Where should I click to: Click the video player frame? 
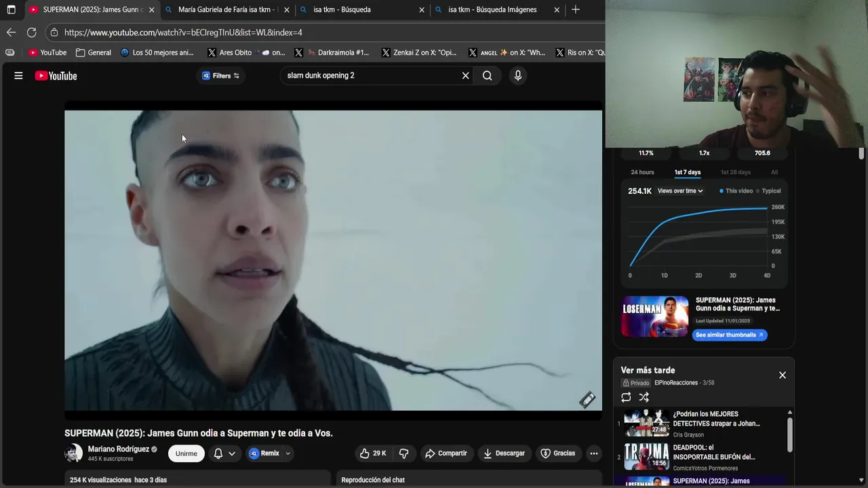coord(333,261)
